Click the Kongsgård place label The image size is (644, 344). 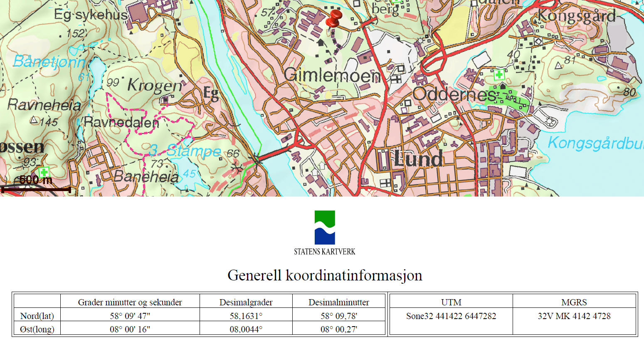pos(577,17)
